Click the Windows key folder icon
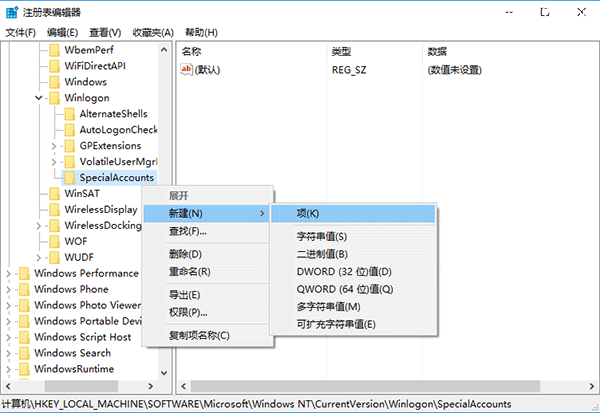This screenshot has height=413, width=600. coord(54,82)
